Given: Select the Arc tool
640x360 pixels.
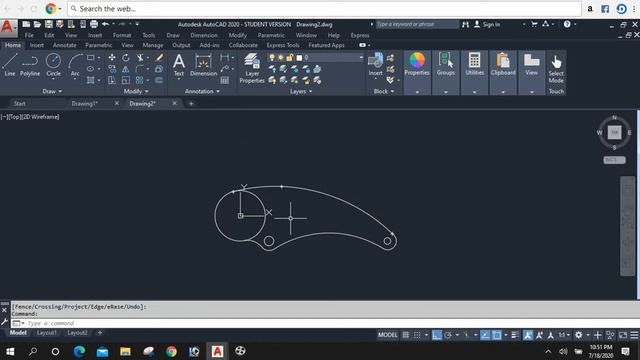Looking at the screenshot, I should pyautogui.click(x=75, y=65).
